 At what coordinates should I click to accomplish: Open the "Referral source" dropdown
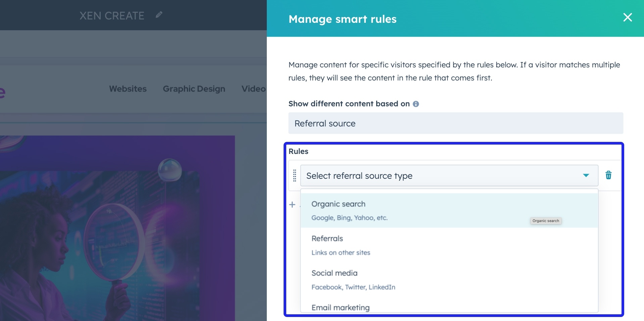click(x=455, y=123)
